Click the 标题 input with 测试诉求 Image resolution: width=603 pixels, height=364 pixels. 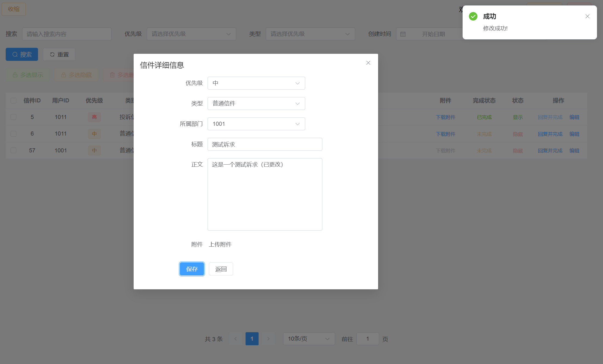point(265,144)
